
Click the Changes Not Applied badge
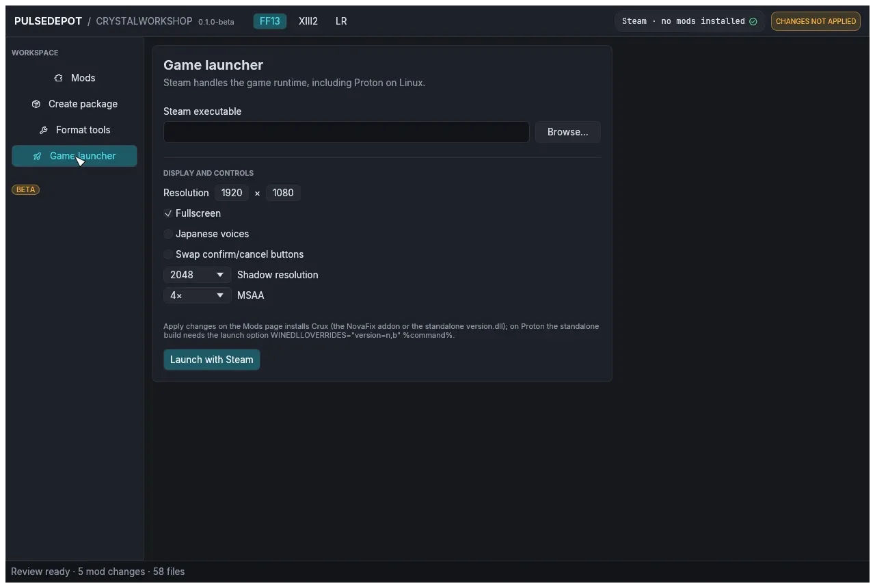pos(816,21)
